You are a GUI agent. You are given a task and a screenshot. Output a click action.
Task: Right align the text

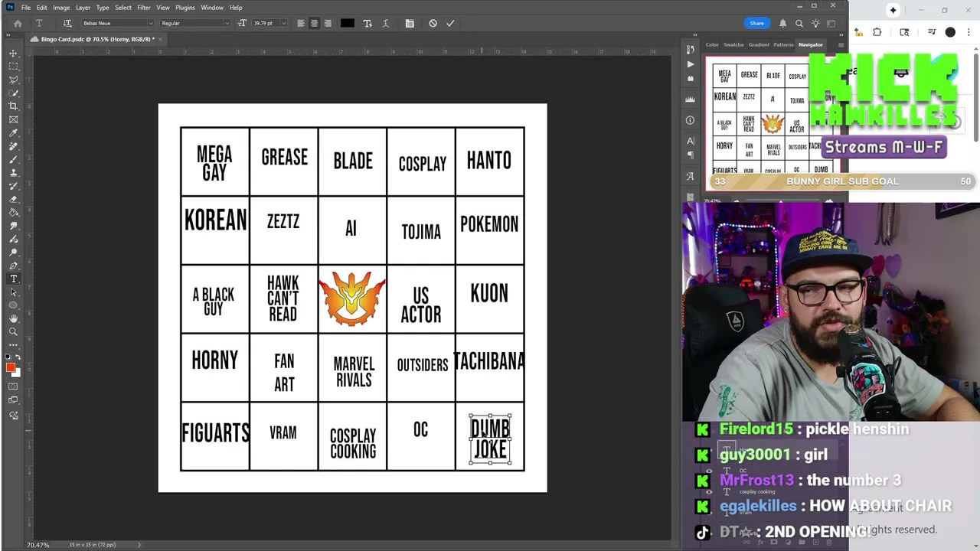coord(328,23)
